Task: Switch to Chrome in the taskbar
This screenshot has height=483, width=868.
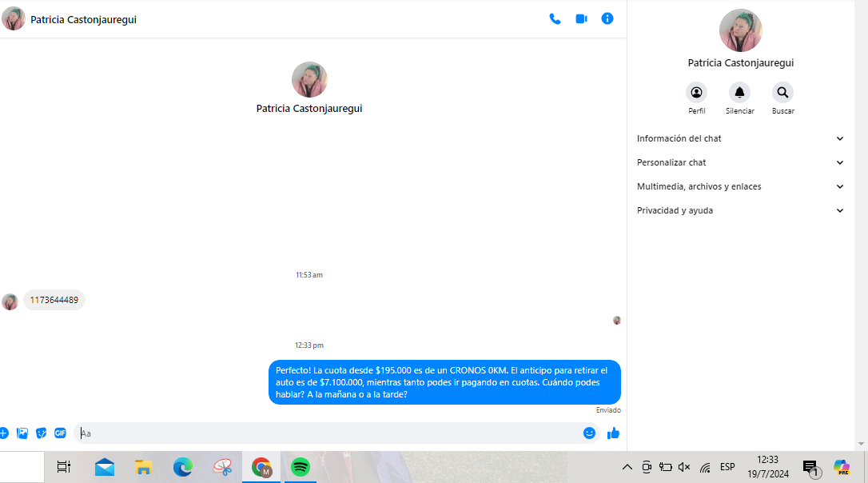Action: 261,467
